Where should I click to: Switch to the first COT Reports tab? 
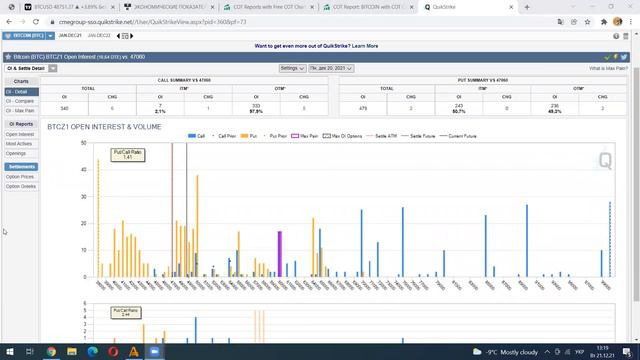coord(269,7)
